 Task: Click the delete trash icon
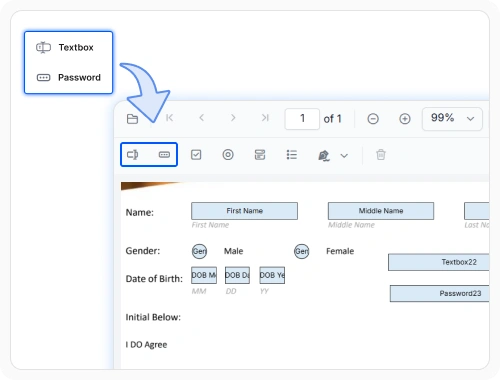[x=381, y=155]
